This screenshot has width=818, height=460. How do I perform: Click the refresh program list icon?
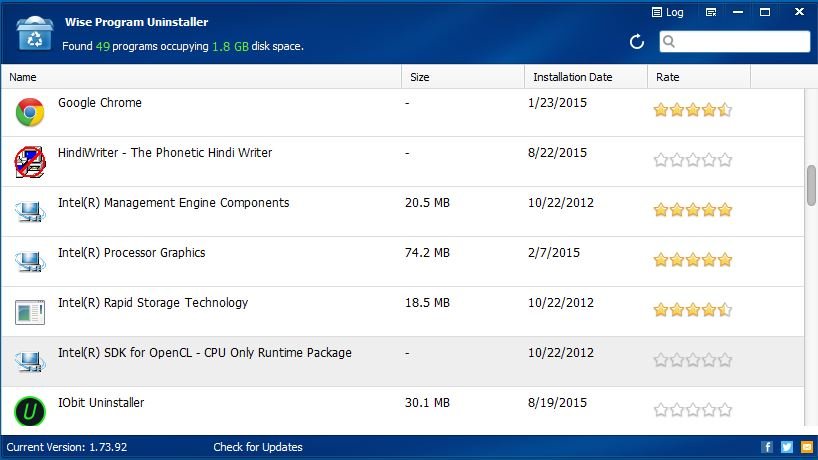pyautogui.click(x=637, y=42)
